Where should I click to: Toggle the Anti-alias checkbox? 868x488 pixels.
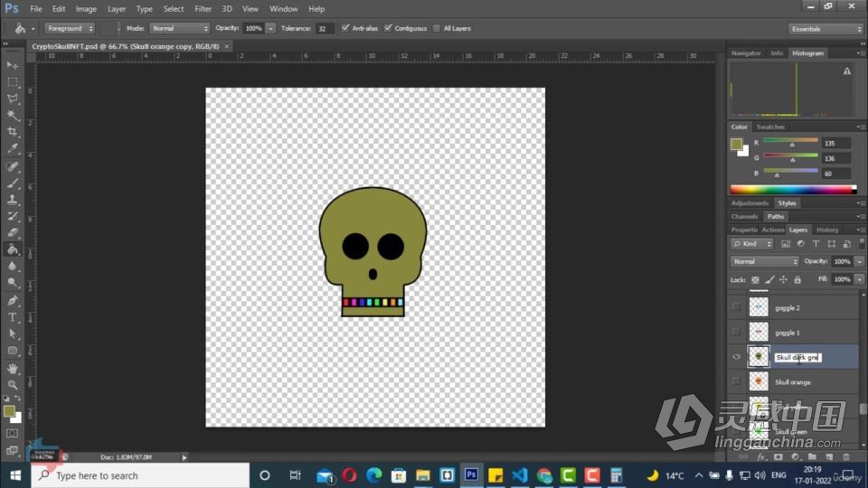(x=345, y=28)
